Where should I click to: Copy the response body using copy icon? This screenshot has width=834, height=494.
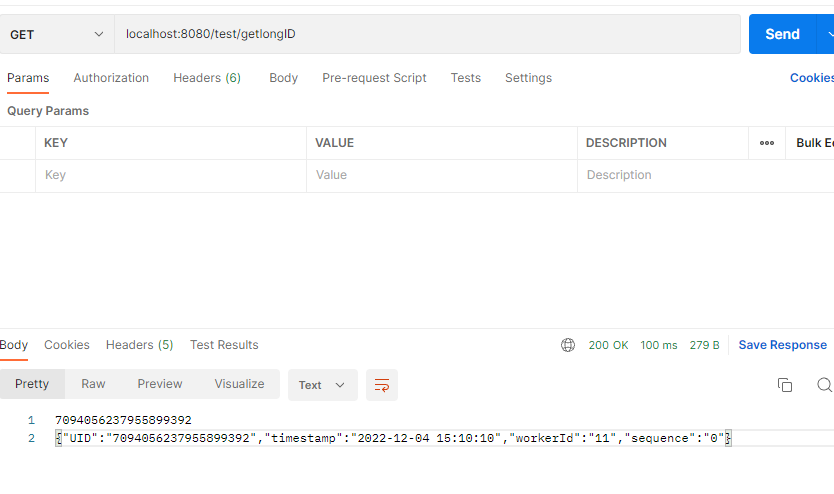point(785,385)
